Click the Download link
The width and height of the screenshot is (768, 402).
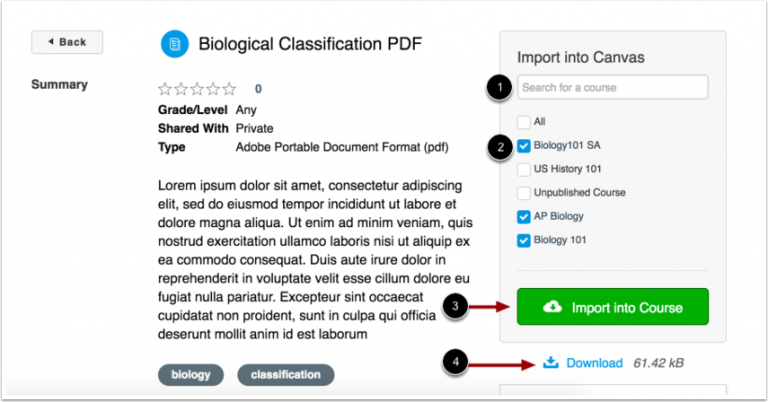tap(594, 362)
